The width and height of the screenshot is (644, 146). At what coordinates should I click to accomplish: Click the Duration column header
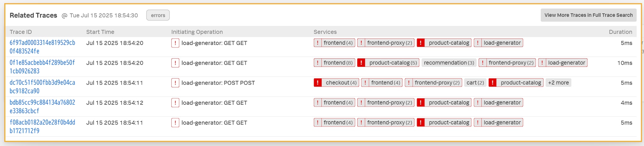[x=620, y=32]
